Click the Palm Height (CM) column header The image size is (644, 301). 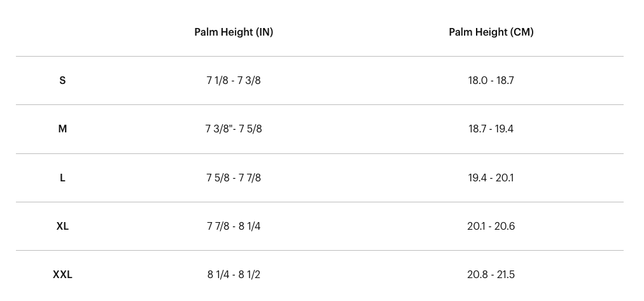491,32
